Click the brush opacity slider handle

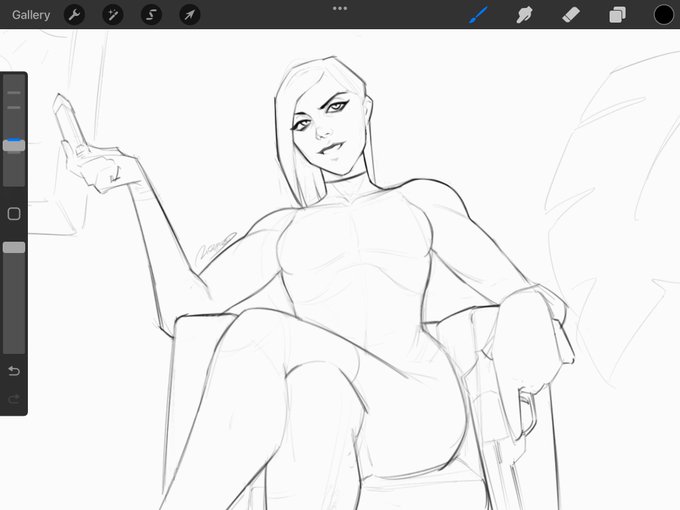[x=14, y=248]
